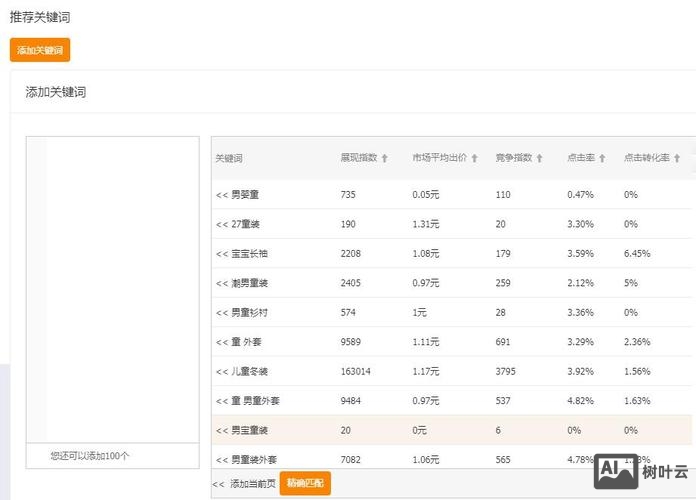The image size is (696, 500).
Task: Click click-through rate 0.47%
Action: (581, 194)
